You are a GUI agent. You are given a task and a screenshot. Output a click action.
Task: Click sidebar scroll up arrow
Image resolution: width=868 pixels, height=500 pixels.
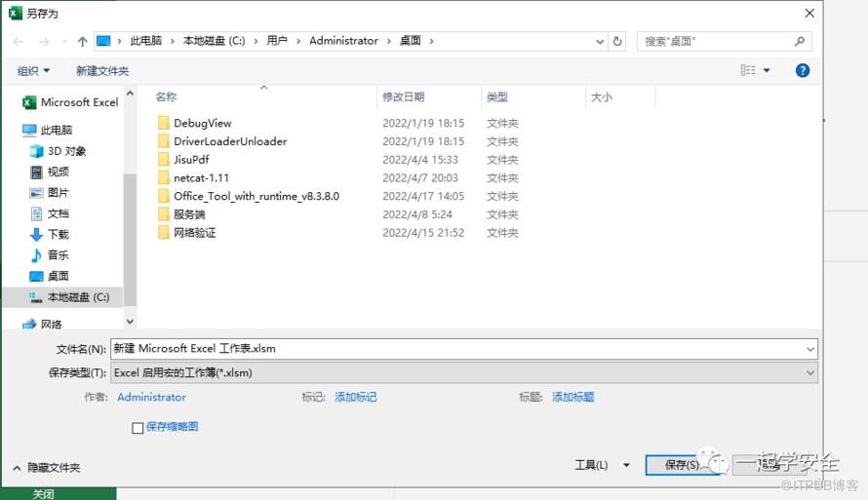[130, 94]
